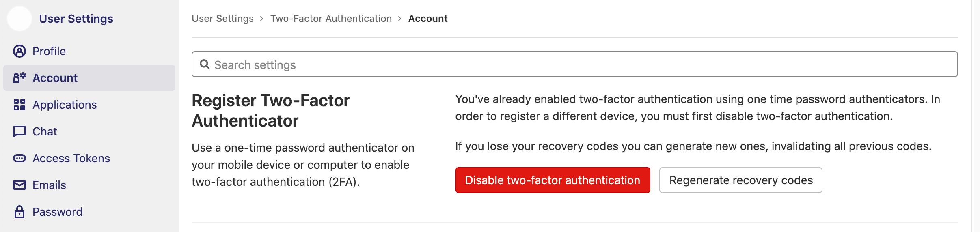Click the Chat bubble icon
The width and height of the screenshot is (980, 232).
coord(19,131)
